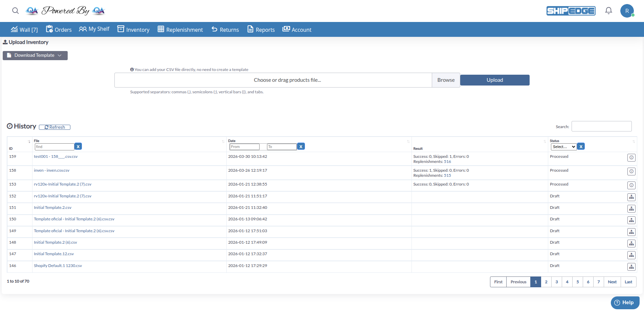Go to page 6
Screen dimensions: 644x315
click(x=588, y=282)
